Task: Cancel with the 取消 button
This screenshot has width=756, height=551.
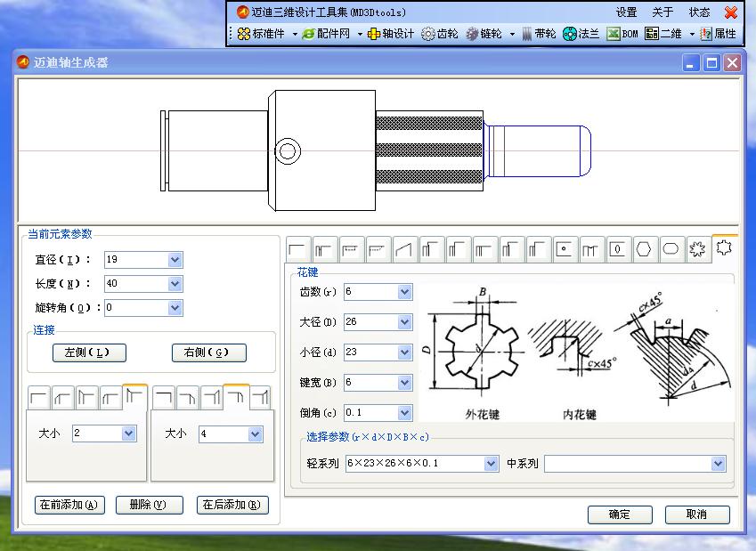Action: pos(697,515)
